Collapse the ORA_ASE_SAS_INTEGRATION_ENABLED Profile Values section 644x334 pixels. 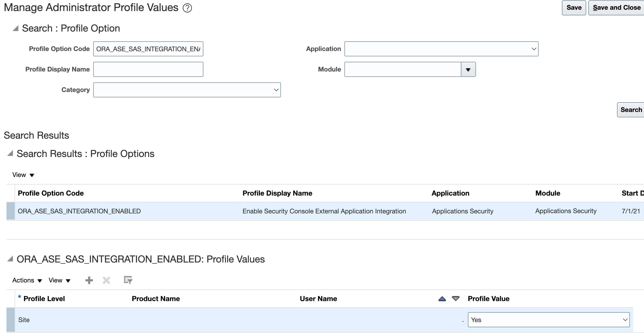(x=10, y=259)
